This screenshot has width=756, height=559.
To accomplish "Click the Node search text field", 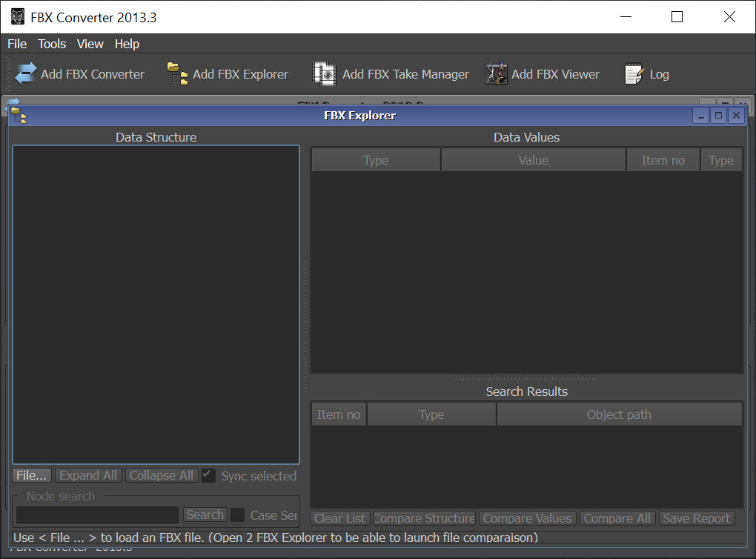I will pos(97,515).
